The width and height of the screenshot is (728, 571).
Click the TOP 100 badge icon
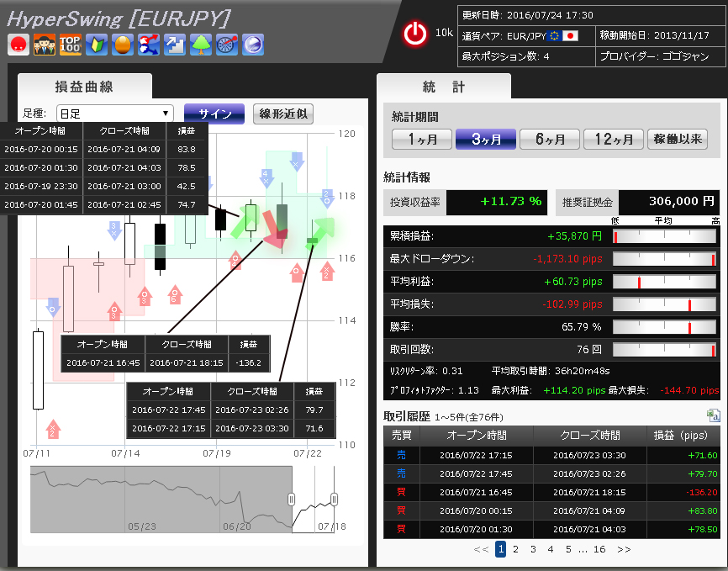coord(71,45)
